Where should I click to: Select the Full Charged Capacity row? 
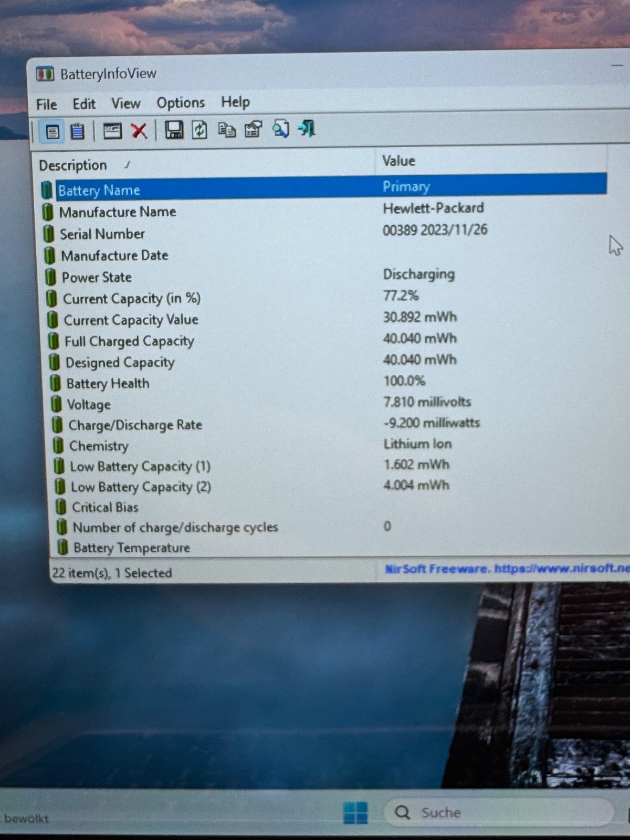point(327,341)
